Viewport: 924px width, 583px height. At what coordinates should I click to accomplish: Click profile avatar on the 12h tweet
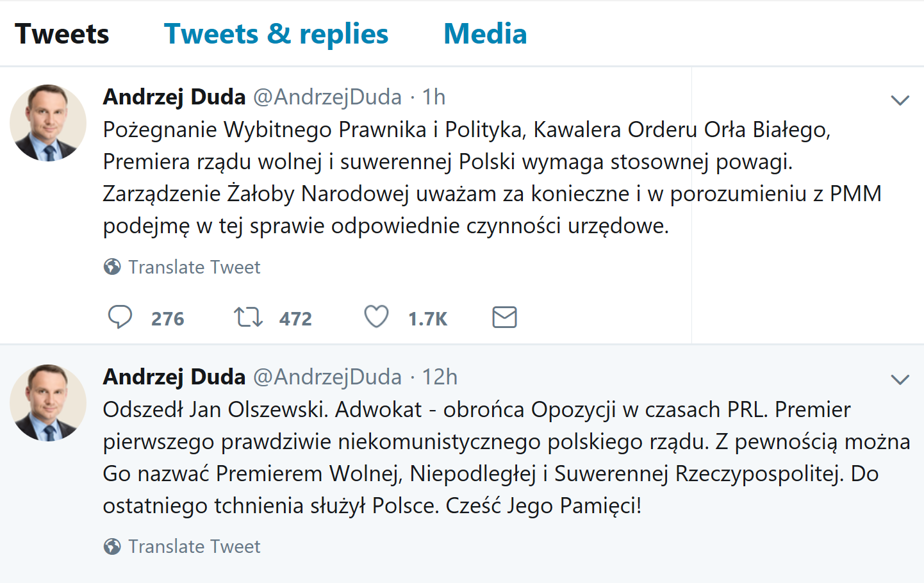click(x=48, y=402)
